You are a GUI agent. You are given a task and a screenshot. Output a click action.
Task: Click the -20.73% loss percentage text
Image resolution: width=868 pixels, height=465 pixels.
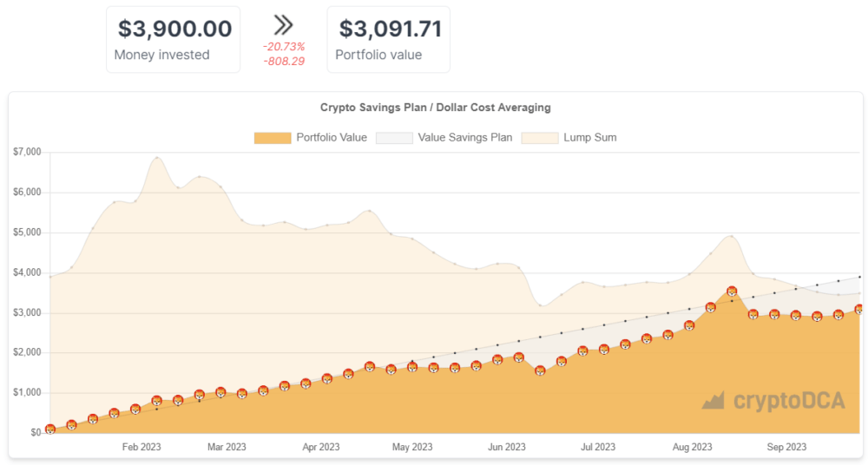point(284,47)
